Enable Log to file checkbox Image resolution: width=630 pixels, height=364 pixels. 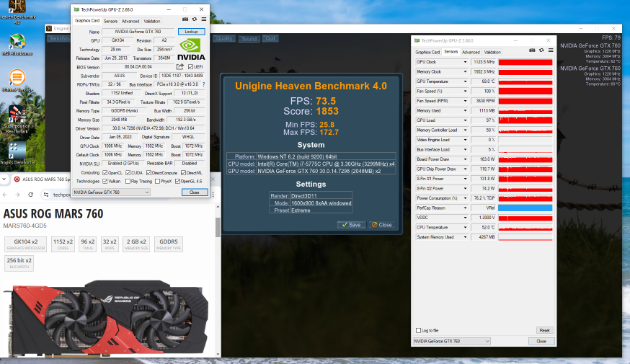pyautogui.click(x=418, y=330)
